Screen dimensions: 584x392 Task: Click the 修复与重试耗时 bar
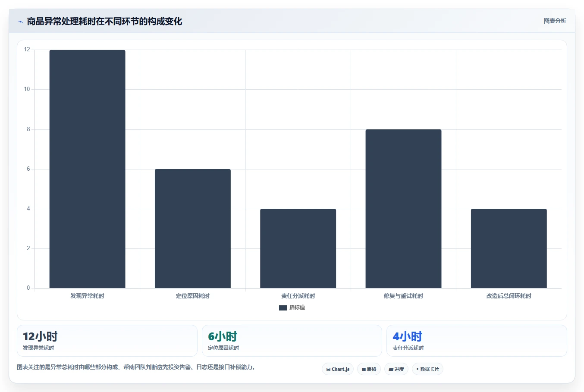click(403, 209)
